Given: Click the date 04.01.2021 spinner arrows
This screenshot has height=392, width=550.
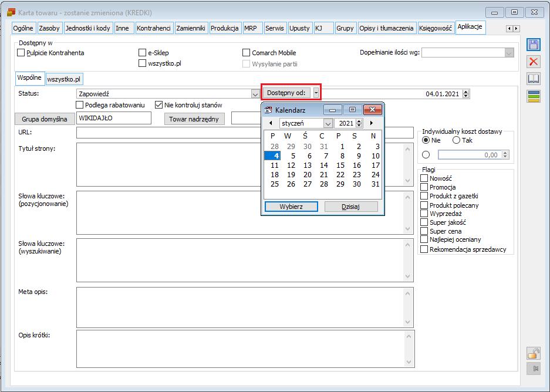Looking at the screenshot, I should pos(466,94).
